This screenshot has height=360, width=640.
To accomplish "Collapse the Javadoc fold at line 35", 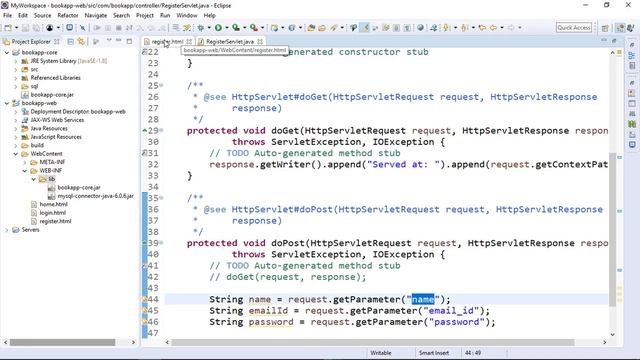I will coord(161,198).
